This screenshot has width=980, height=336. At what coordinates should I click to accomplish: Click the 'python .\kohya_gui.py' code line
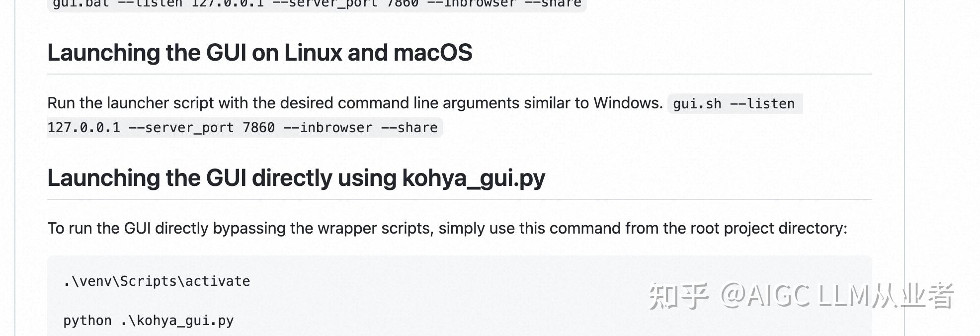point(148,321)
